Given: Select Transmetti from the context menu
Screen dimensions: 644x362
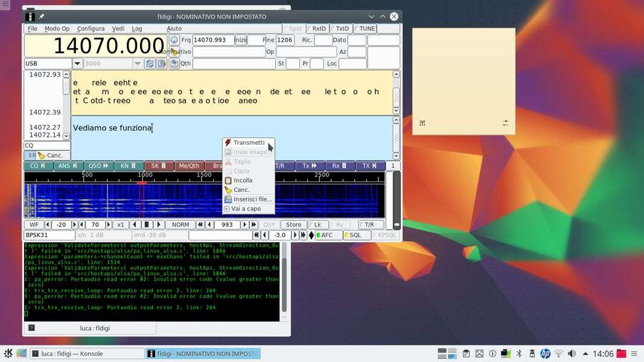Looking at the screenshot, I should [249, 143].
